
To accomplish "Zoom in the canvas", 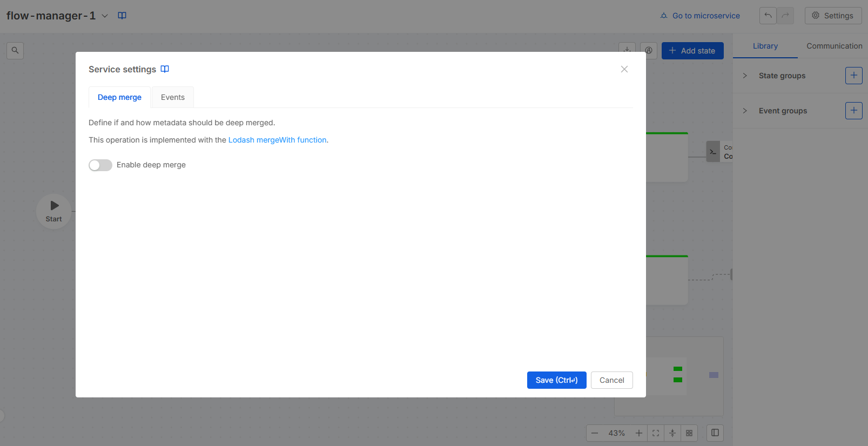I will point(639,433).
